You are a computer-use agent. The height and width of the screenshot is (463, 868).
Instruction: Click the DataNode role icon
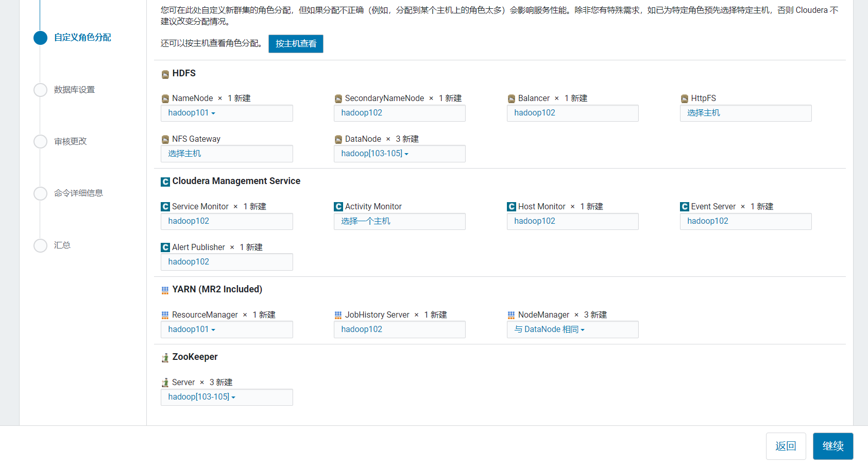point(338,140)
